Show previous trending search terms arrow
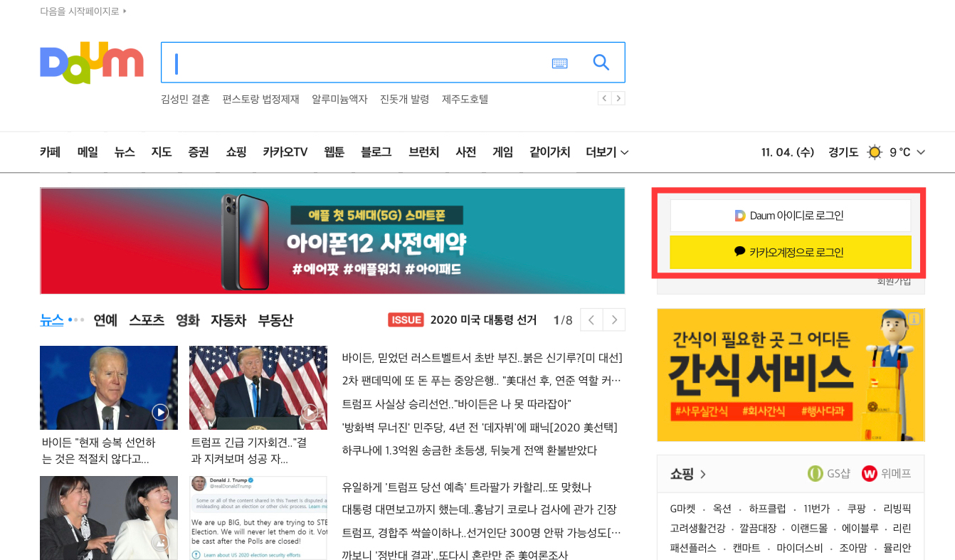 coord(605,98)
